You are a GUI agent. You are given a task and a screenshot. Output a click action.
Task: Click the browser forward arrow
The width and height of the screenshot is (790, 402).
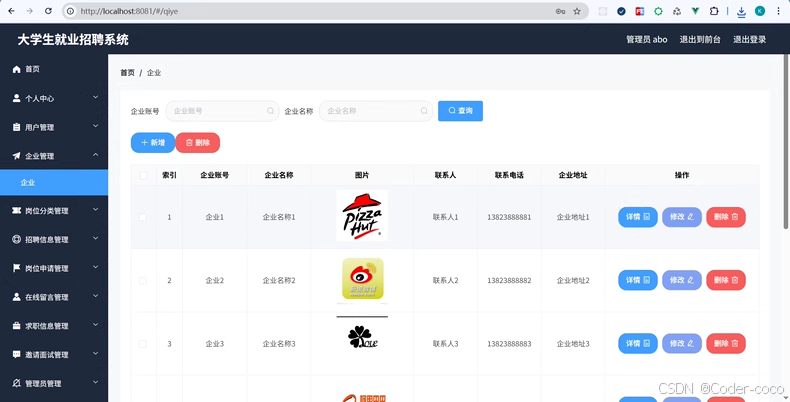(30, 11)
